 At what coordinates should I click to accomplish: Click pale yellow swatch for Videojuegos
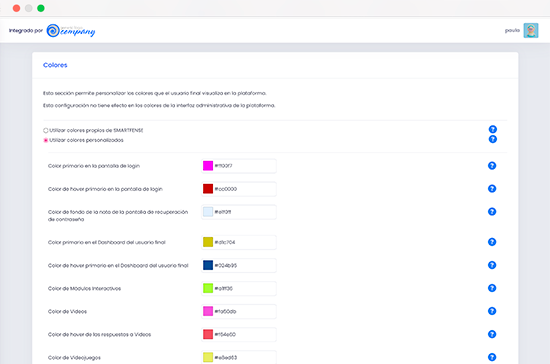click(x=208, y=357)
